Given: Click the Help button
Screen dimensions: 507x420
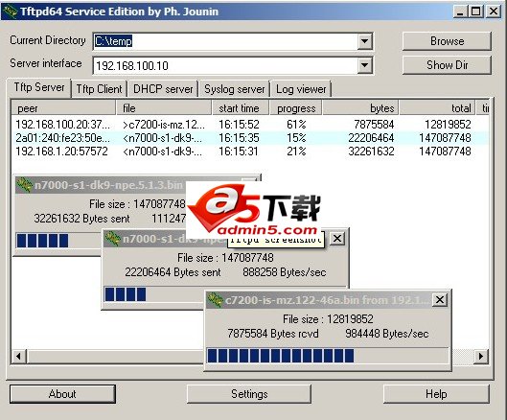Looking at the screenshot, I should click(x=436, y=394).
